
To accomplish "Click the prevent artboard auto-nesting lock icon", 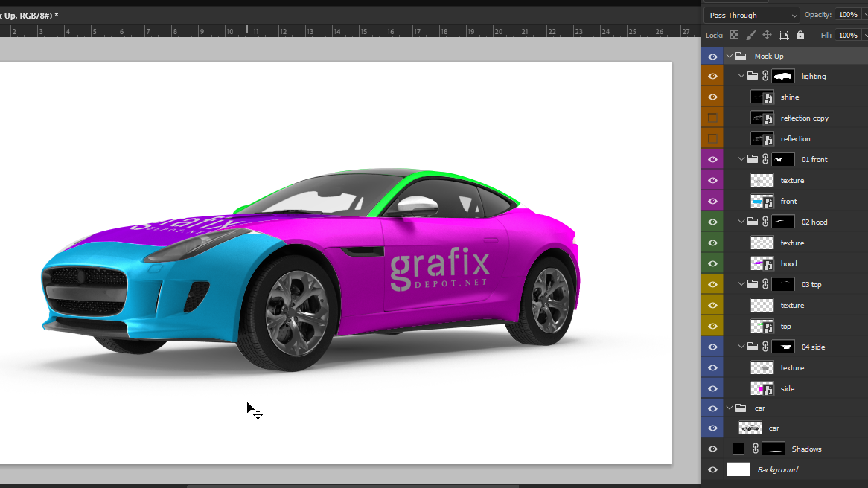I will pyautogui.click(x=783, y=35).
